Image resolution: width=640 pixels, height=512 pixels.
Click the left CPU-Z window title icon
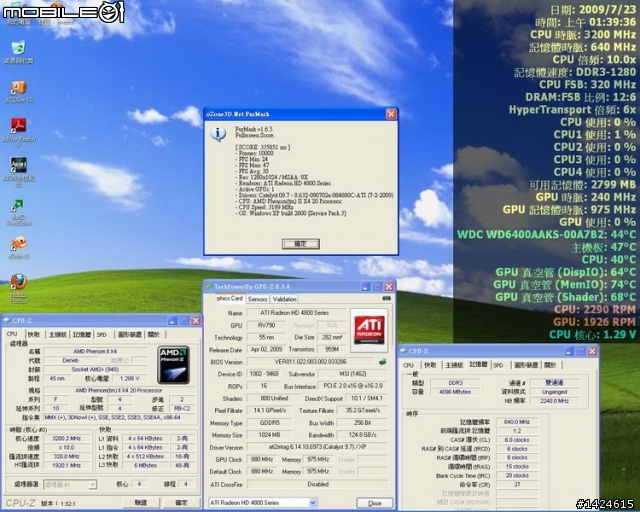click(x=7, y=321)
